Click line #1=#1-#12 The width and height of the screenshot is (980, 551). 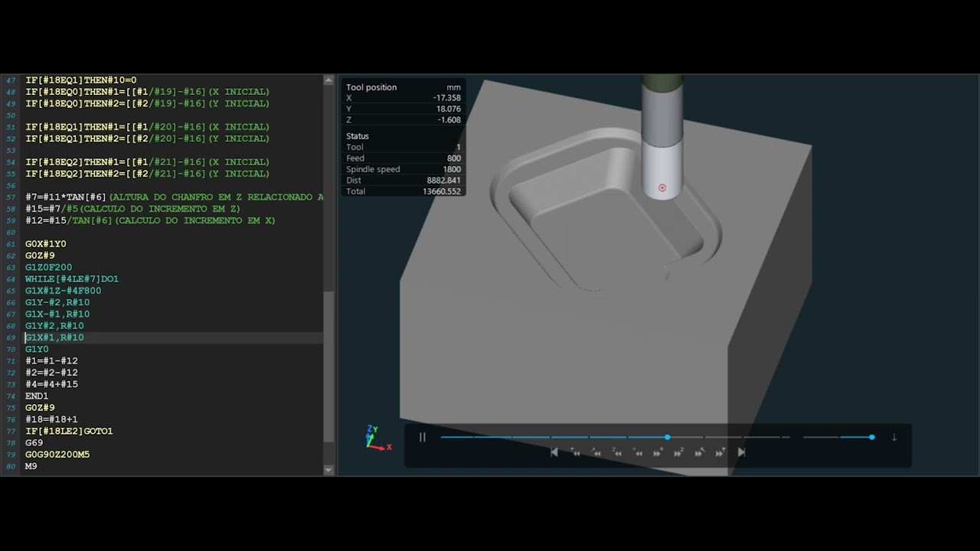point(51,361)
